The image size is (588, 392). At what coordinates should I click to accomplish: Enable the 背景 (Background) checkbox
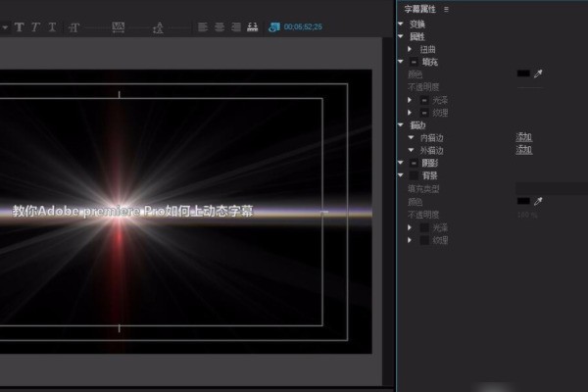pos(413,174)
